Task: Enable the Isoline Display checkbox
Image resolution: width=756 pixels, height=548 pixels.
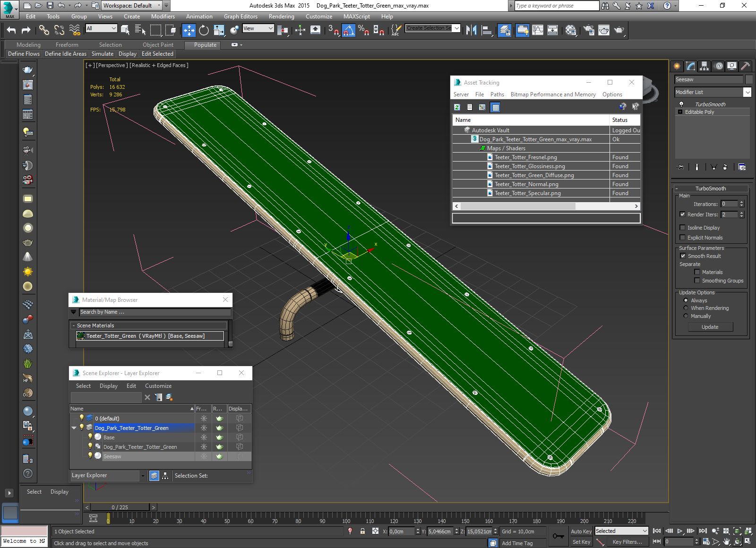Action: (x=682, y=227)
